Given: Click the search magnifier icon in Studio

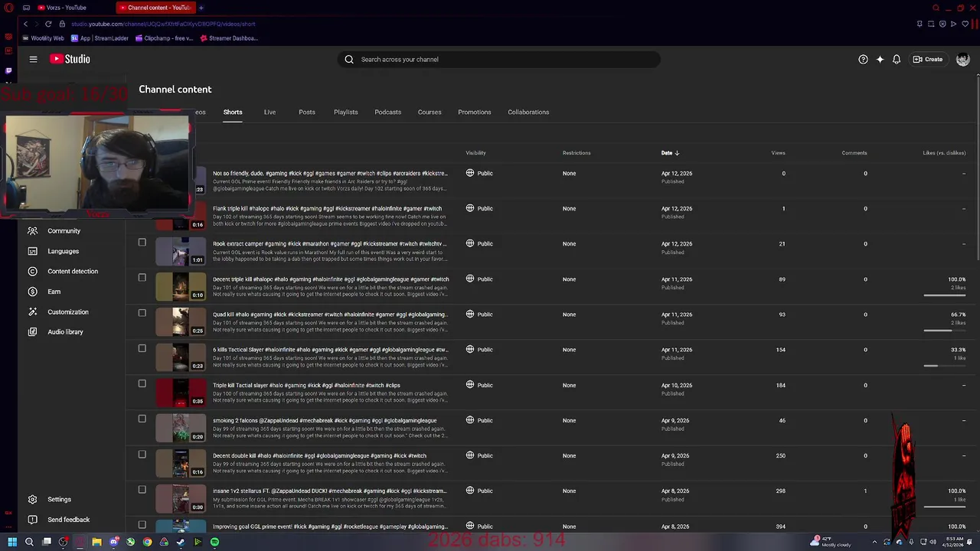Looking at the screenshot, I should (349, 59).
